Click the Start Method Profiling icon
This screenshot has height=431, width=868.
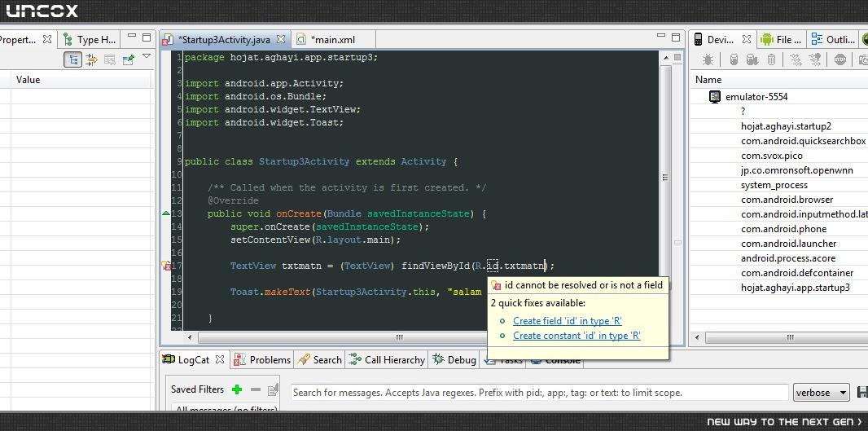pos(814,59)
